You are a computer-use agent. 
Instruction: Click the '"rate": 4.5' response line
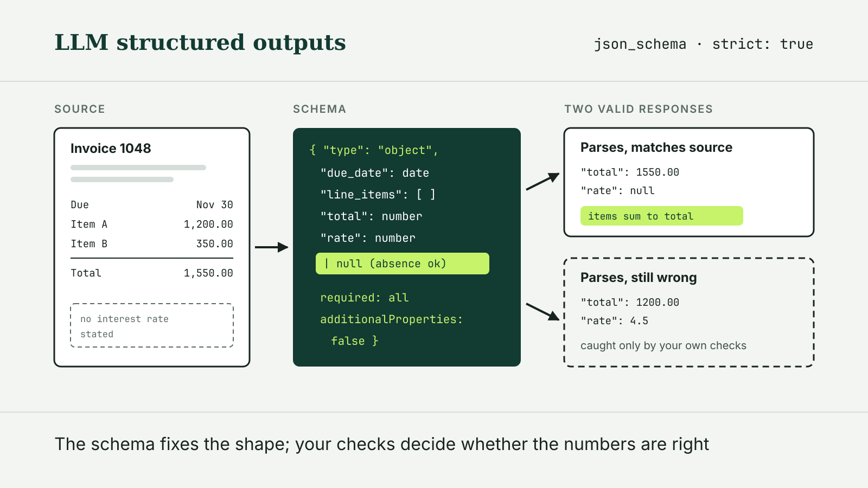pyautogui.click(x=615, y=321)
